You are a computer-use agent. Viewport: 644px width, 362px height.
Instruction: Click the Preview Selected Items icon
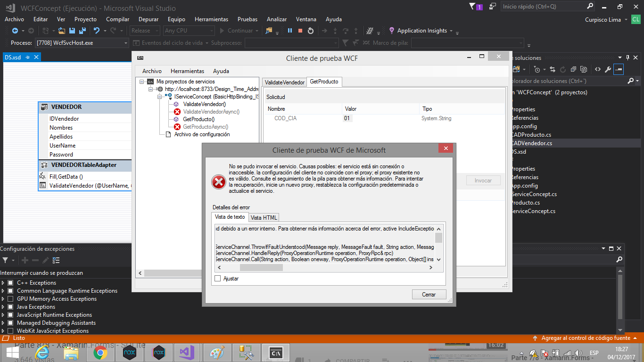click(619, 70)
